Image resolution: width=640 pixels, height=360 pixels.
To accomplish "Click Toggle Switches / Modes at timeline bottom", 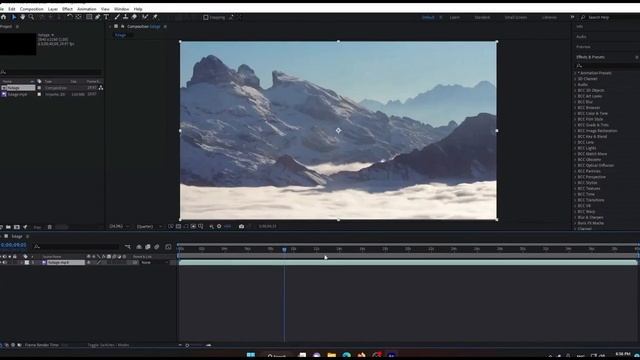I will click(109, 345).
